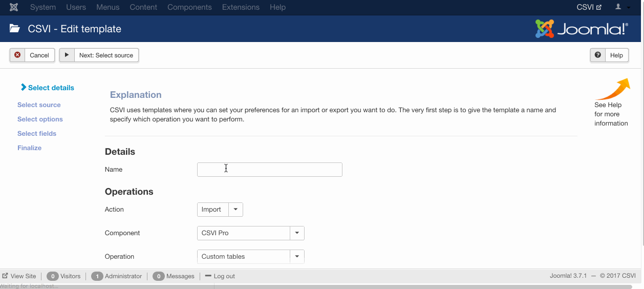Click the Name input field
This screenshot has height=289, width=644.
270,170
